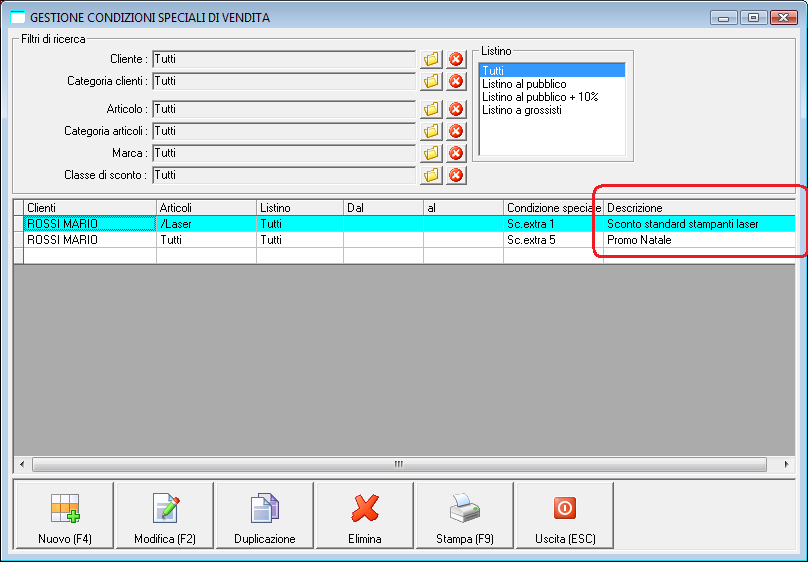Image resolution: width=808 pixels, height=562 pixels.
Task: Click the Articoli column header
Action: [206, 208]
